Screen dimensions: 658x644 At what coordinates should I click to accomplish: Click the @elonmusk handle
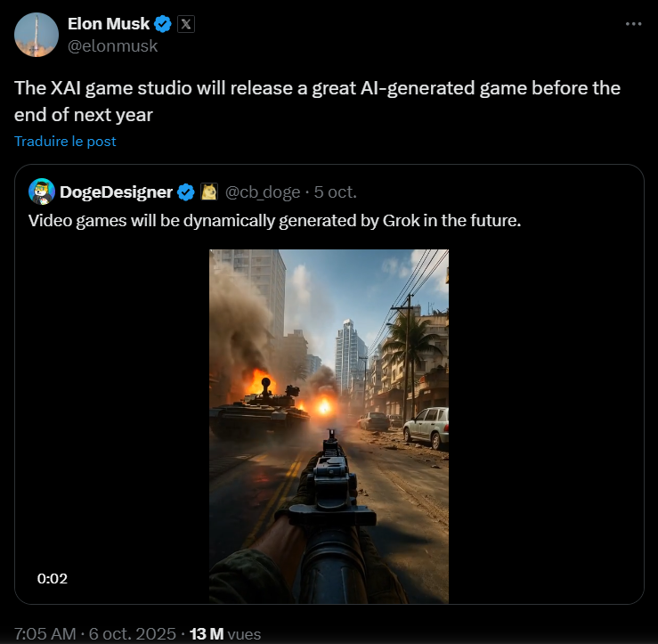112,46
